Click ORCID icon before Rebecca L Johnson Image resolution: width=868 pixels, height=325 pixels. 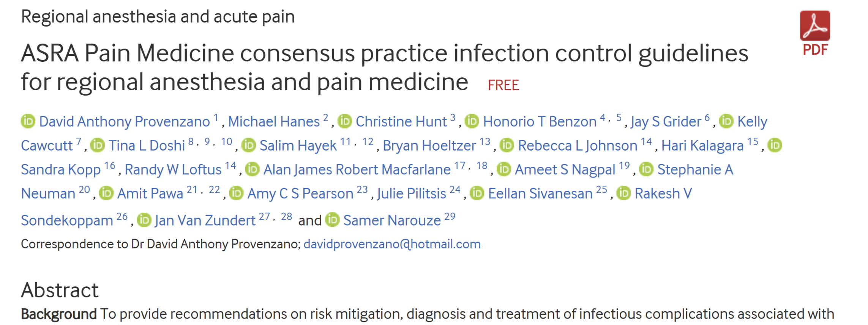pyautogui.click(x=507, y=145)
